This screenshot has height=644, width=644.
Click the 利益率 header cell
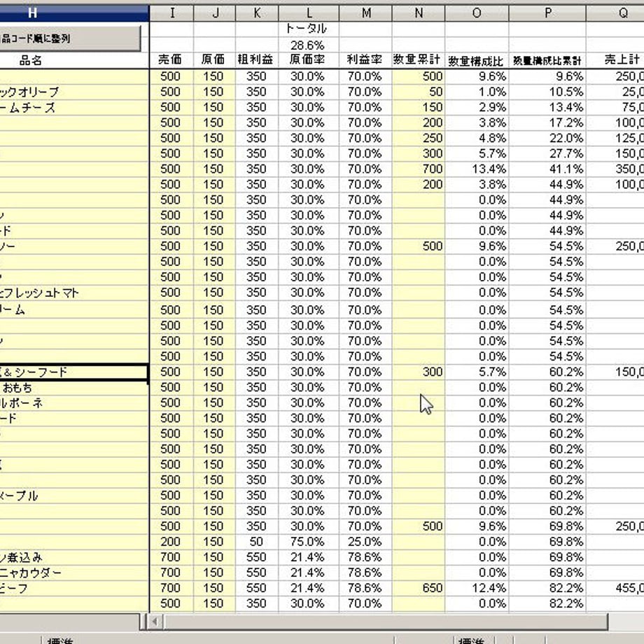tap(366, 60)
